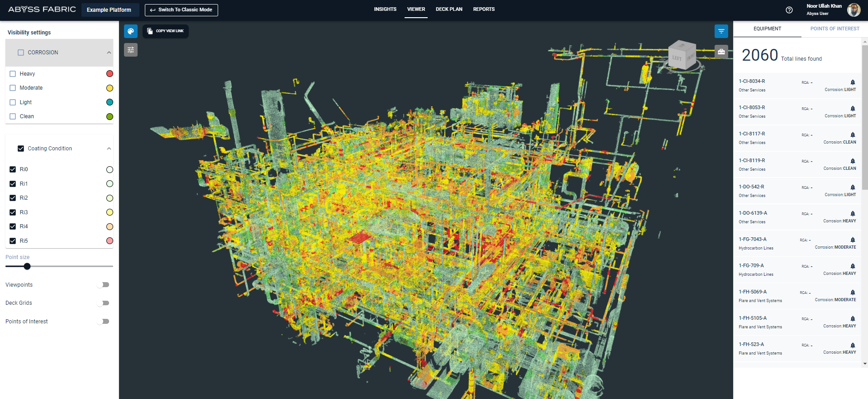The width and height of the screenshot is (868, 399).
Task: Open the Deck Plan menu
Action: coord(448,9)
